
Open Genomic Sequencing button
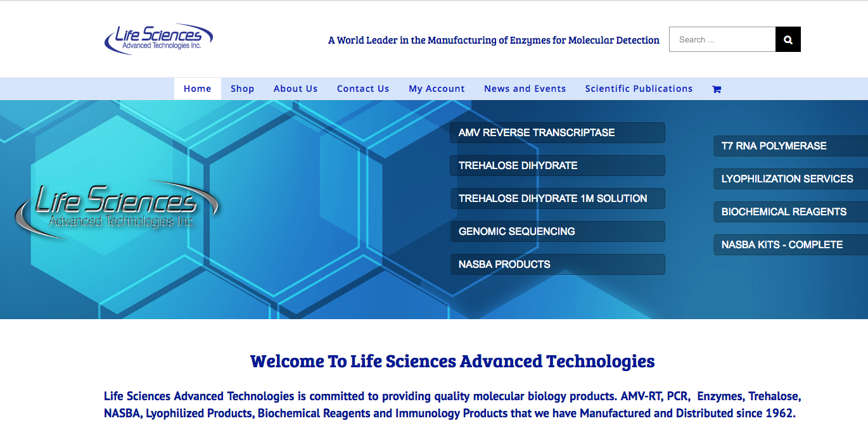pyautogui.click(x=558, y=231)
